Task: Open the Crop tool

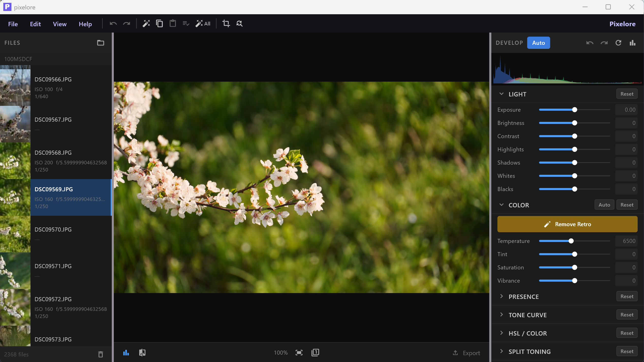Action: pyautogui.click(x=226, y=23)
